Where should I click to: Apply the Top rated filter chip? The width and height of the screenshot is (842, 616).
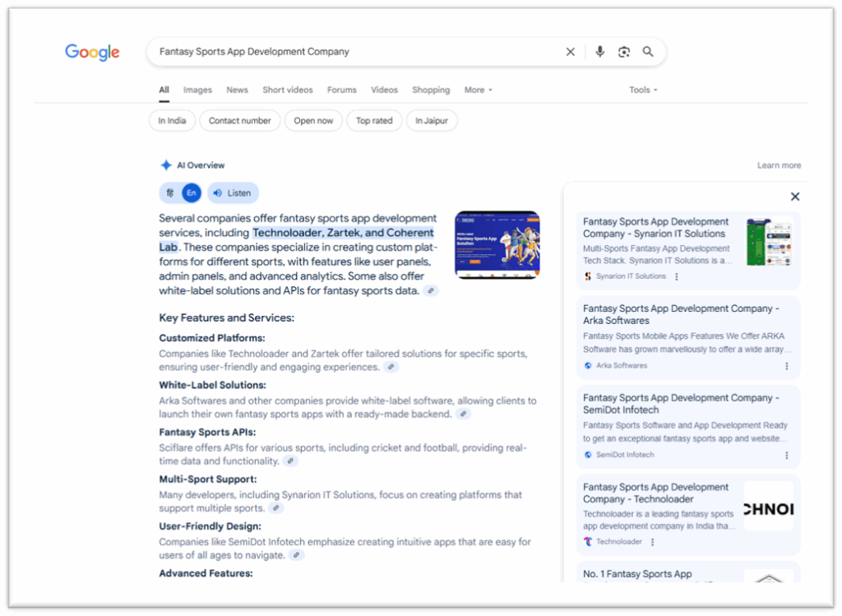click(x=374, y=120)
